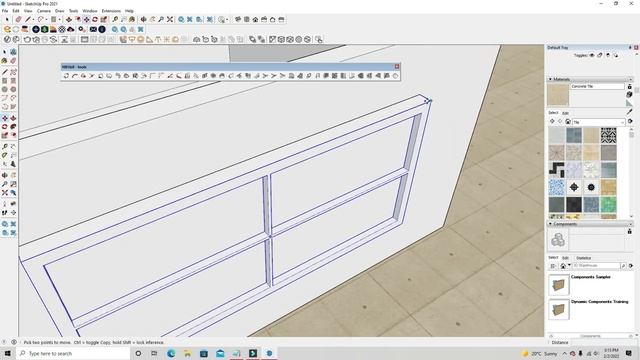Viewport: 640px width, 360px height.
Task: Select the arrow Select tool in top toolbar
Action: [7, 19]
